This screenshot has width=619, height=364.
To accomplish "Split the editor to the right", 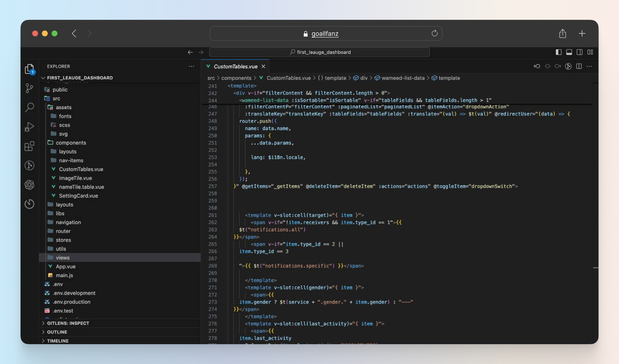I will point(579,66).
